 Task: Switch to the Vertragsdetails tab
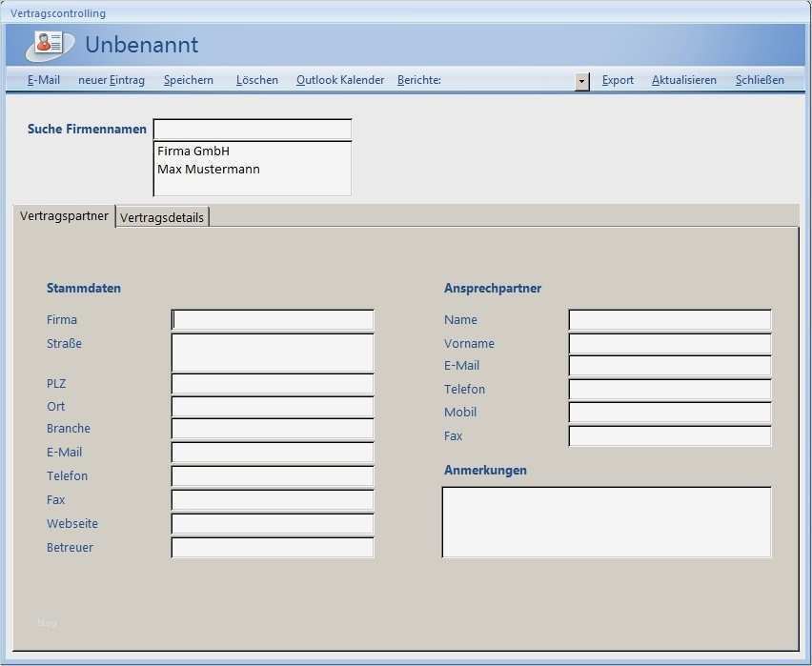coord(162,216)
